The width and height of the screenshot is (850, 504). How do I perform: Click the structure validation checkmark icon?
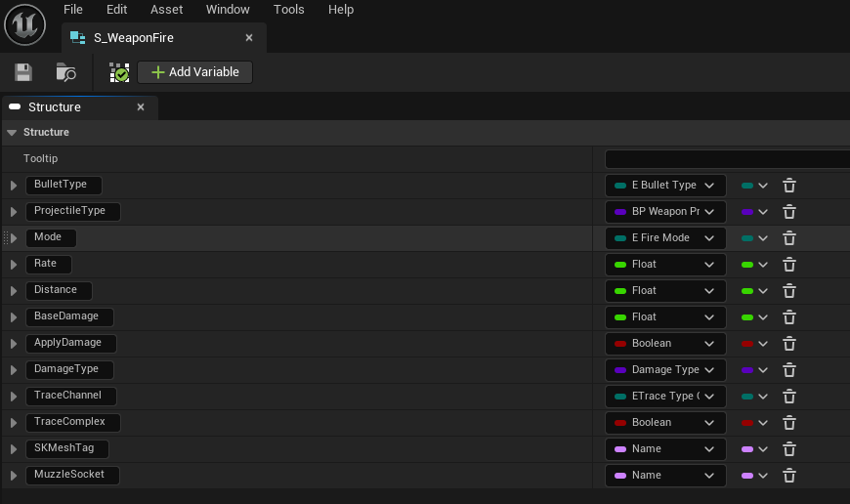[119, 72]
